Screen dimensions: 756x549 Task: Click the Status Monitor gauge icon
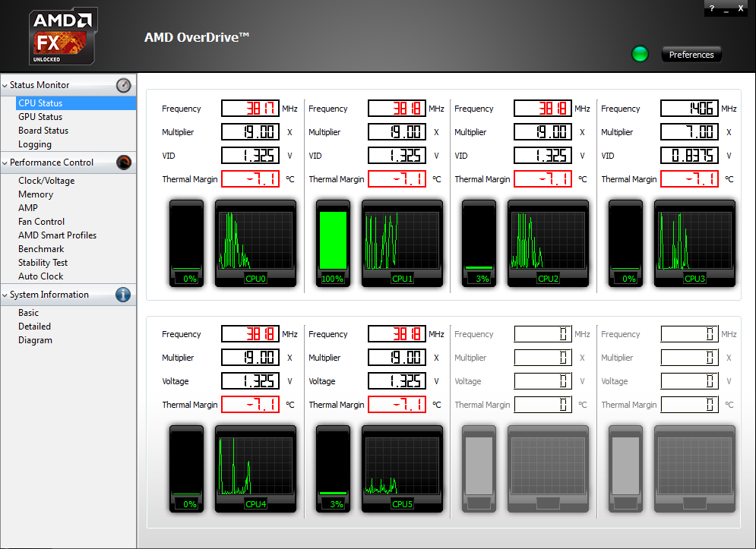pos(123,85)
